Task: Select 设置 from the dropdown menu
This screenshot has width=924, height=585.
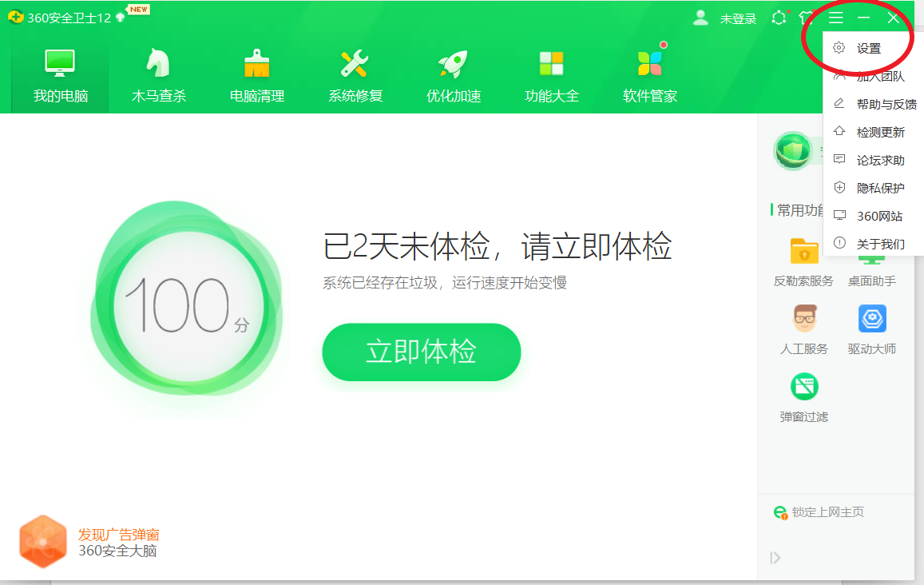Action: (x=868, y=48)
